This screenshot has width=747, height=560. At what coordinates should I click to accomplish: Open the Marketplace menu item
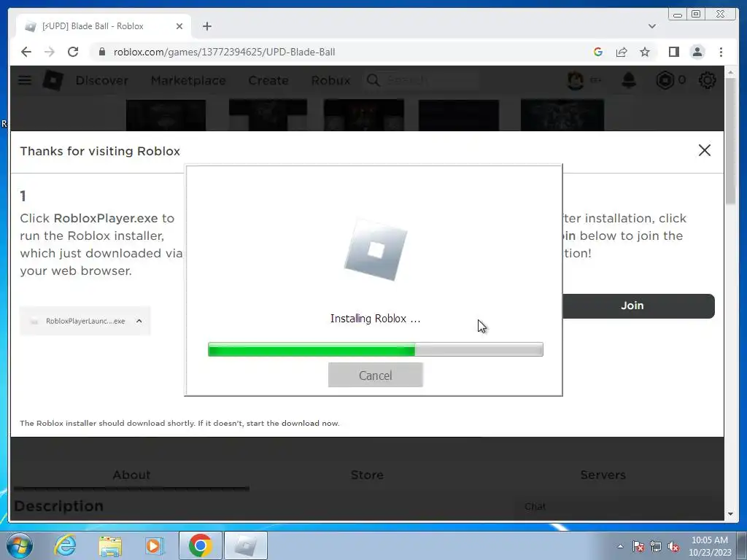[x=188, y=80]
